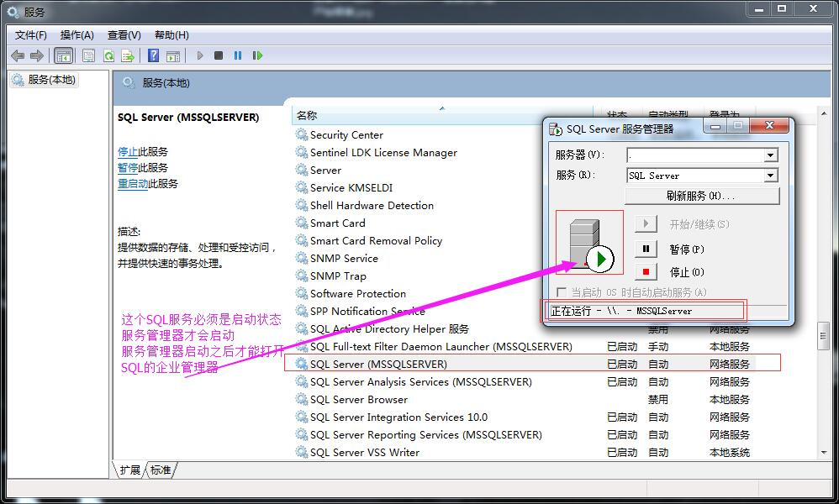The image size is (839, 504).
Task: Click the up arrow of the services list scrollbar
Action: (x=824, y=113)
